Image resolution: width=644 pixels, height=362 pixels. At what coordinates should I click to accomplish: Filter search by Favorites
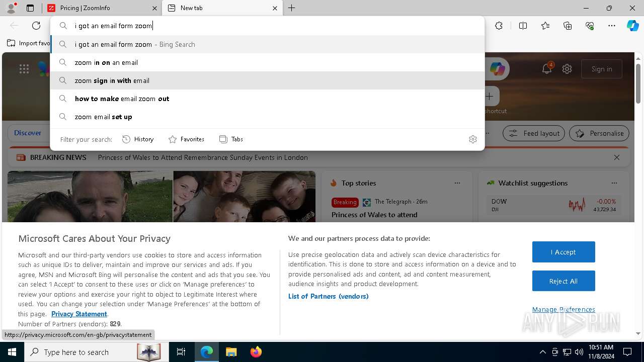pyautogui.click(x=186, y=139)
